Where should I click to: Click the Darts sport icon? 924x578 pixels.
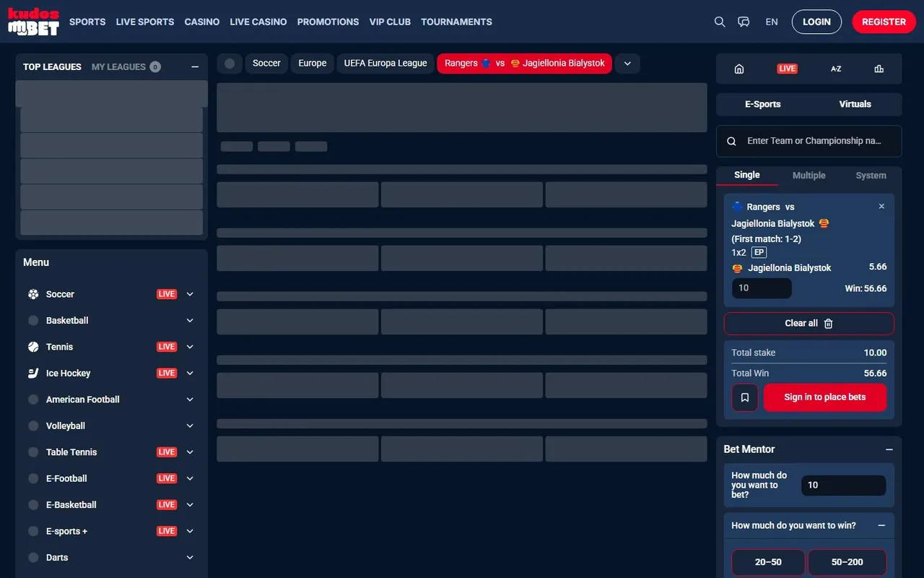click(x=33, y=558)
